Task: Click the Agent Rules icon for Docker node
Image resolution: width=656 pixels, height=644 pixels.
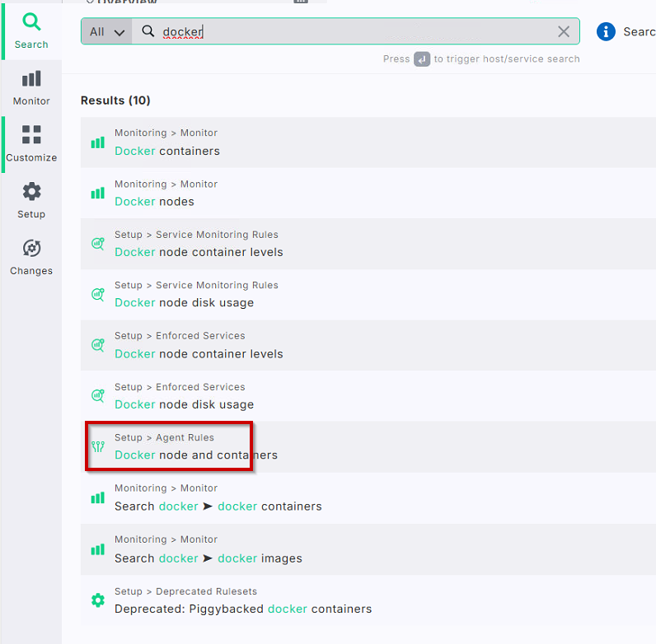Action: pos(98,446)
